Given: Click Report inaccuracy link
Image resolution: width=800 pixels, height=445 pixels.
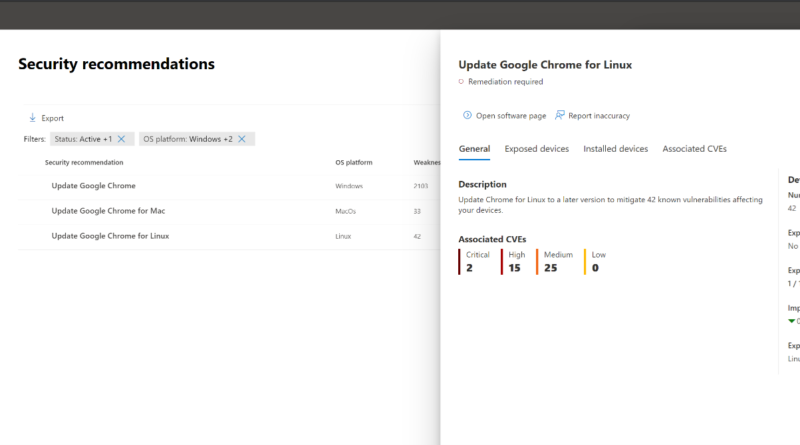Looking at the screenshot, I should [599, 116].
